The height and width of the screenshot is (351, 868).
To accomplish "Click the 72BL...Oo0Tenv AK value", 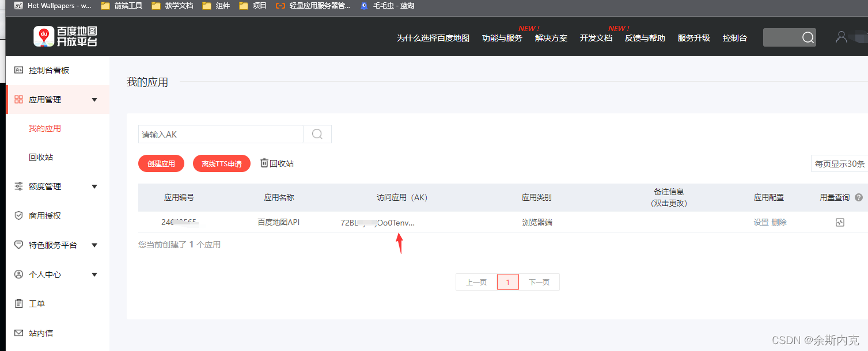I will point(377,222).
